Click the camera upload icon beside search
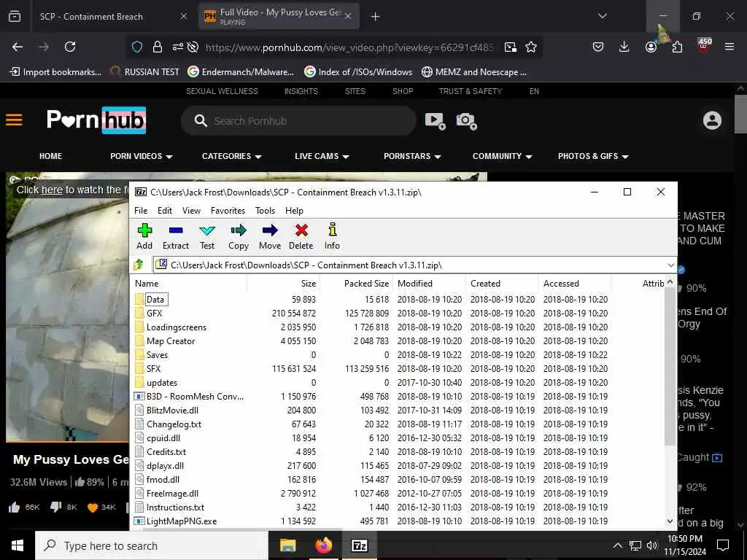 click(466, 120)
